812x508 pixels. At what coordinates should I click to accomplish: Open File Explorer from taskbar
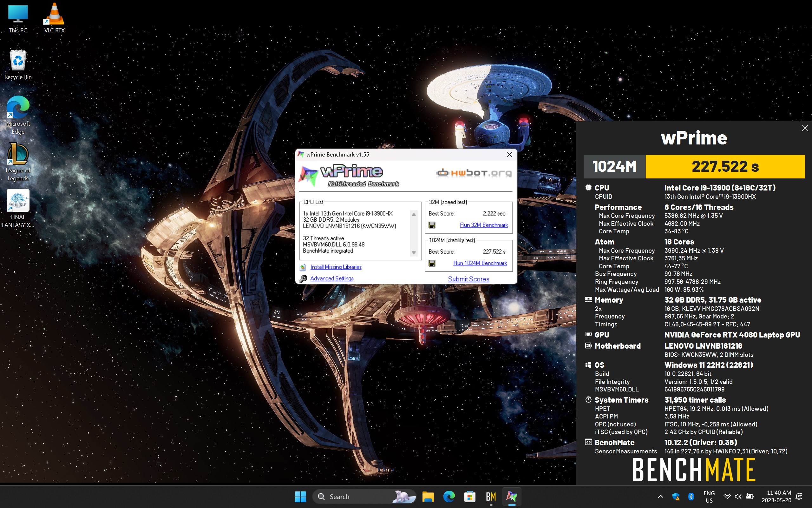point(428,497)
